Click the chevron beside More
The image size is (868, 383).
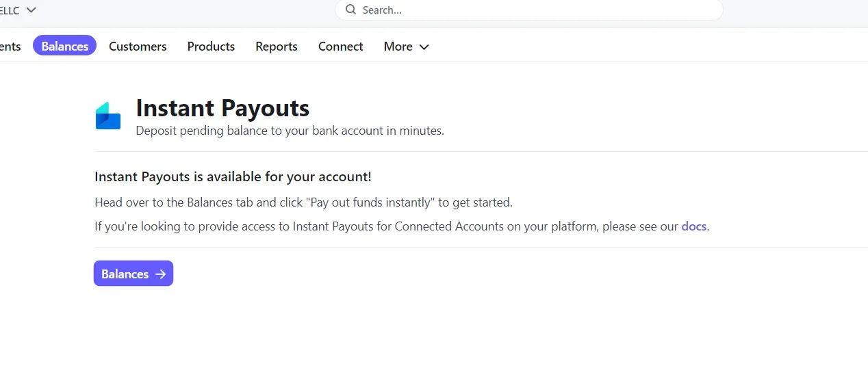[x=424, y=47]
